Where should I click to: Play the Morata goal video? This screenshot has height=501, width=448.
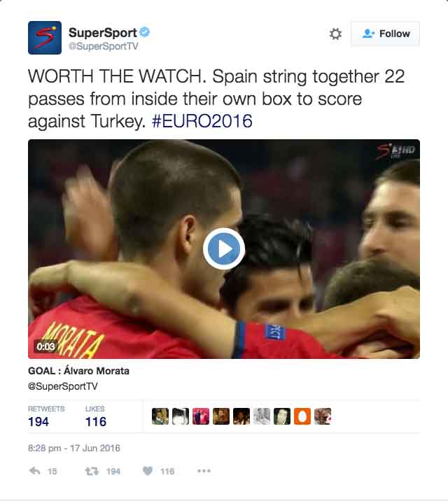click(224, 248)
